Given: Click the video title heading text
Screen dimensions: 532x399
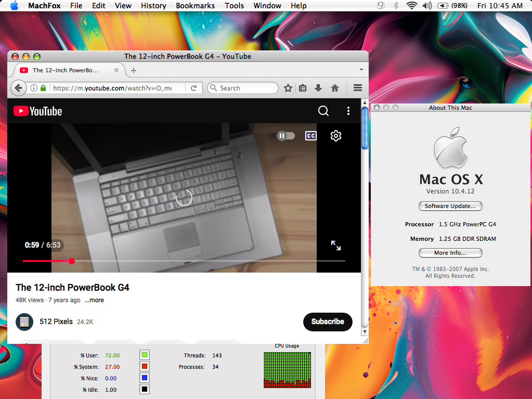Looking at the screenshot, I should click(72, 288).
